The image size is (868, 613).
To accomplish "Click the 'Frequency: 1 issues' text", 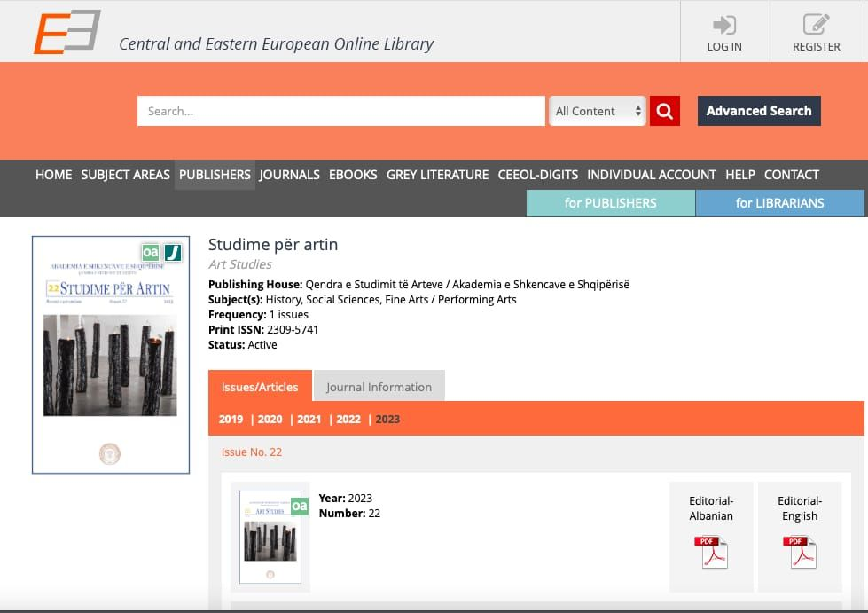I will tap(259, 315).
